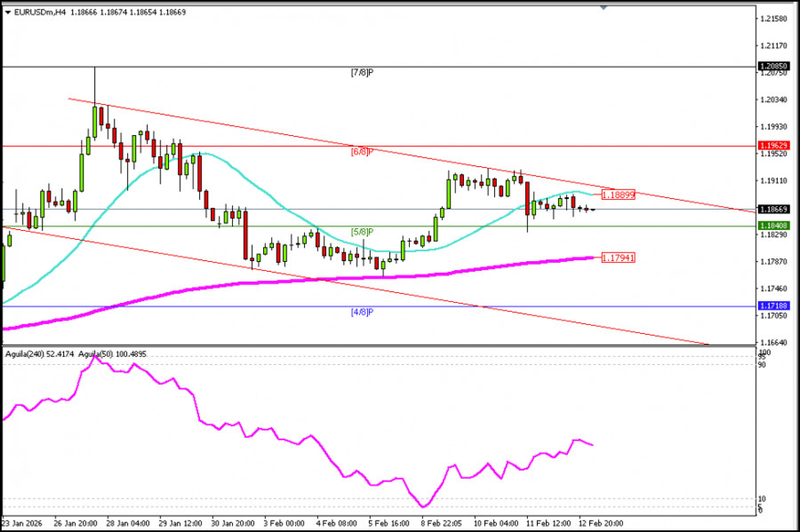This screenshot has height=532, width=800.
Task: Click the chart shift marker triangle at top
Action: [604, 8]
